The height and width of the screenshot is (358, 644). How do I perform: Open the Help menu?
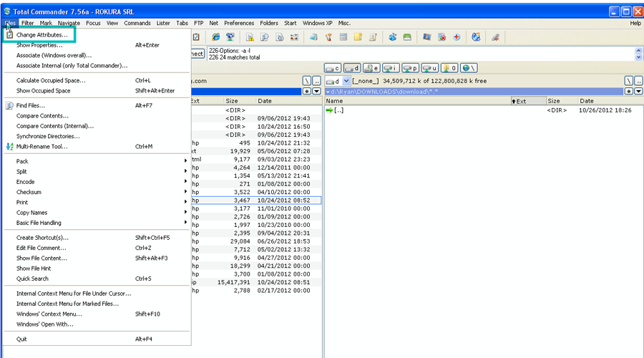click(x=635, y=23)
